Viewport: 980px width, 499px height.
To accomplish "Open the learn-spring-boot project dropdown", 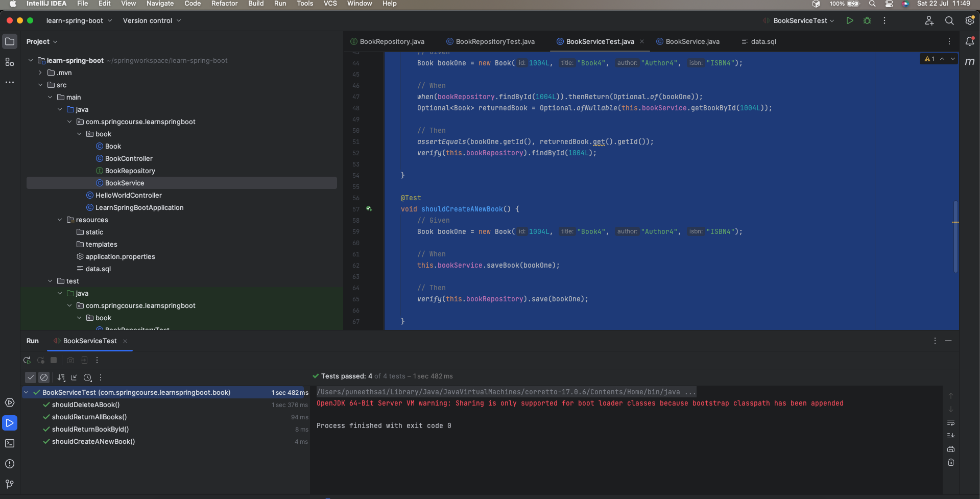I will [79, 20].
